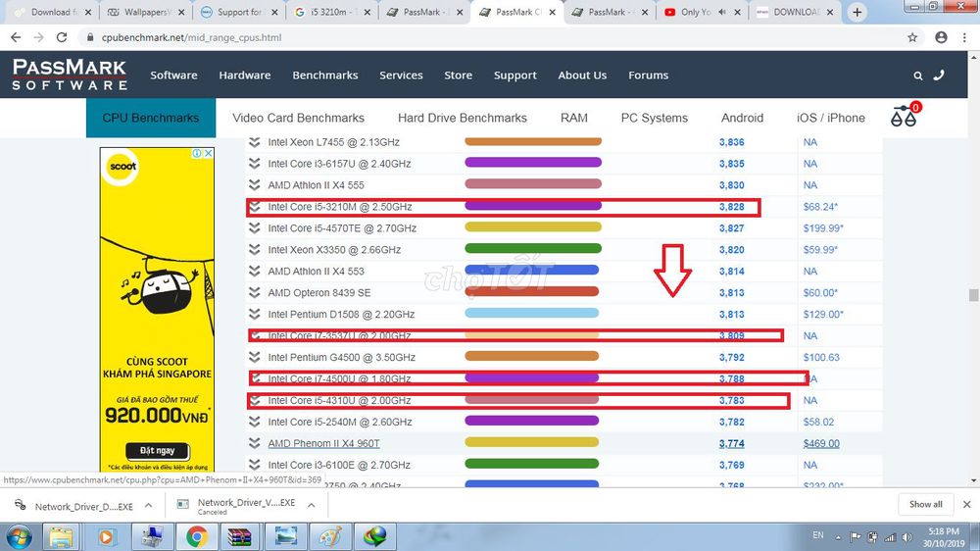The width and height of the screenshot is (980, 551).
Task: Click the Đặt ngay ad button
Action: [157, 450]
